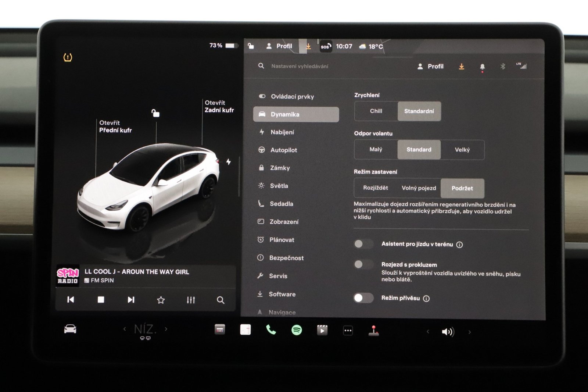Open Profil in the settings header
Screen dimensions: 588x392
[431, 67]
